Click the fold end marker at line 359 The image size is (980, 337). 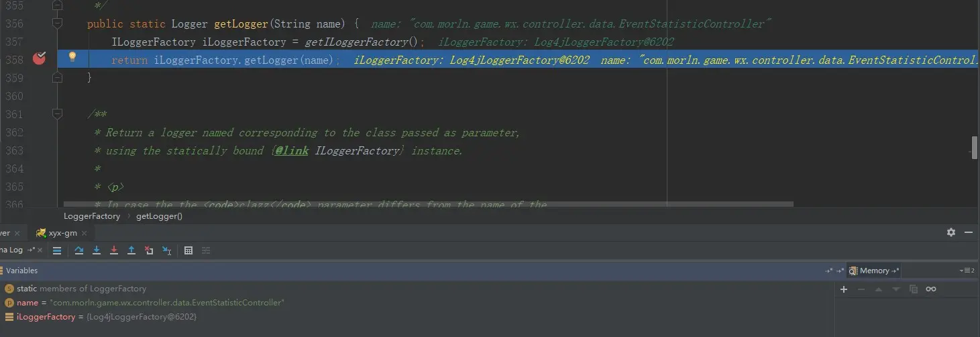coord(58,77)
